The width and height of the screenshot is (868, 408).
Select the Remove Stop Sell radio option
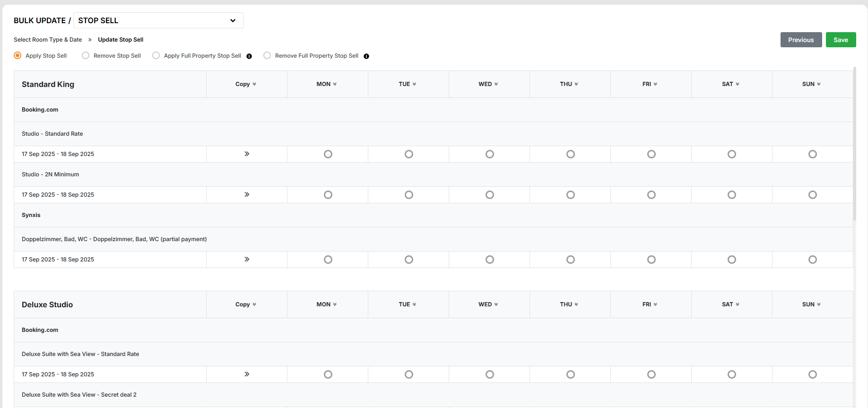click(86, 56)
